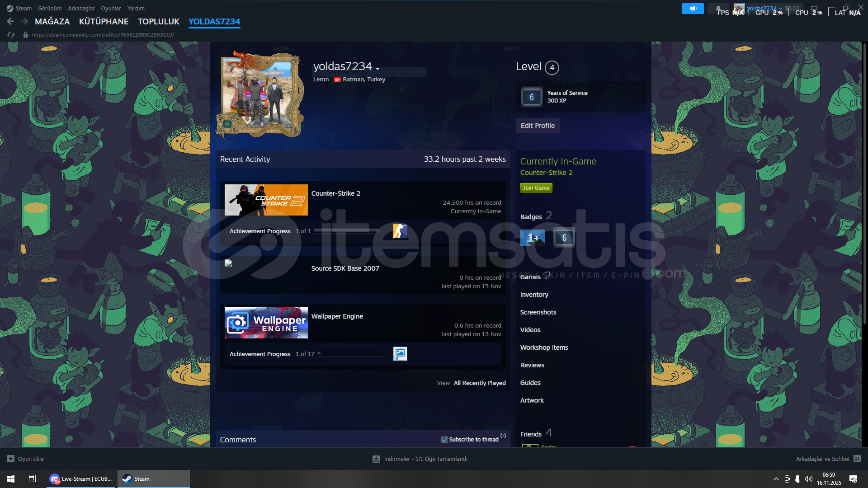
Task: Open the Friends & Chat icon
Action: [x=857, y=459]
